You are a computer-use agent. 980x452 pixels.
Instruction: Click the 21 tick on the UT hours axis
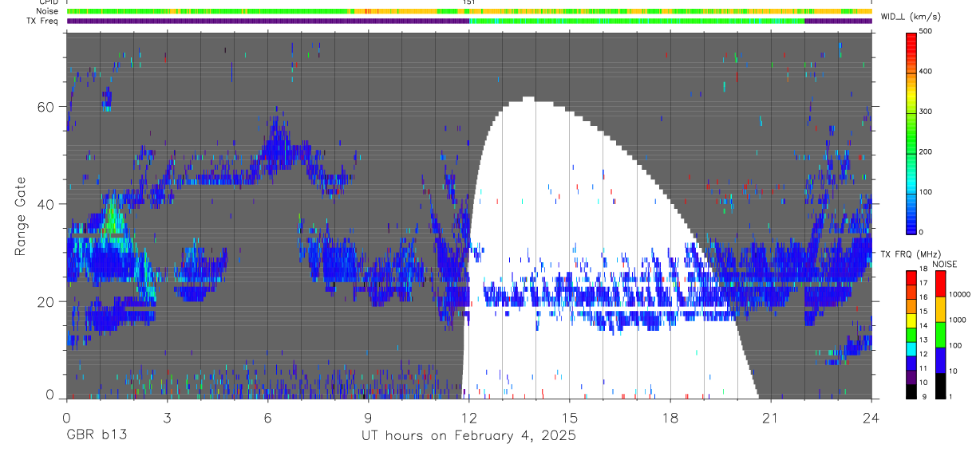tap(771, 418)
